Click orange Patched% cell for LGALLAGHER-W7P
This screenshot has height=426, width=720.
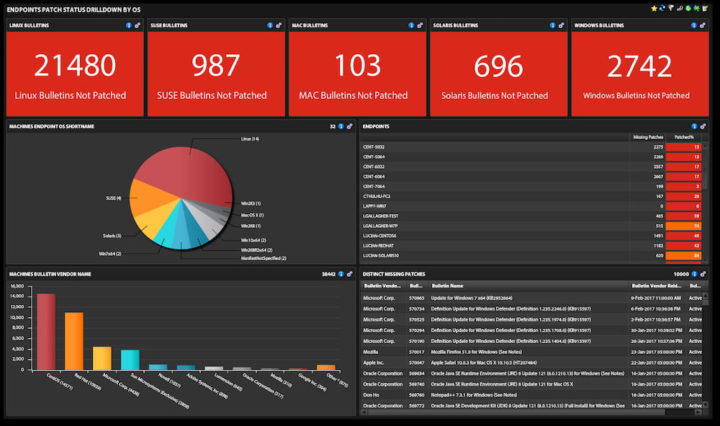click(683, 226)
